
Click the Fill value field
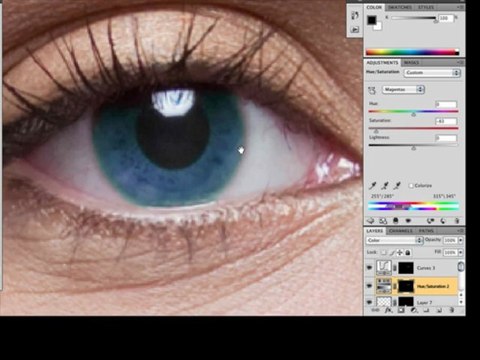(x=450, y=252)
